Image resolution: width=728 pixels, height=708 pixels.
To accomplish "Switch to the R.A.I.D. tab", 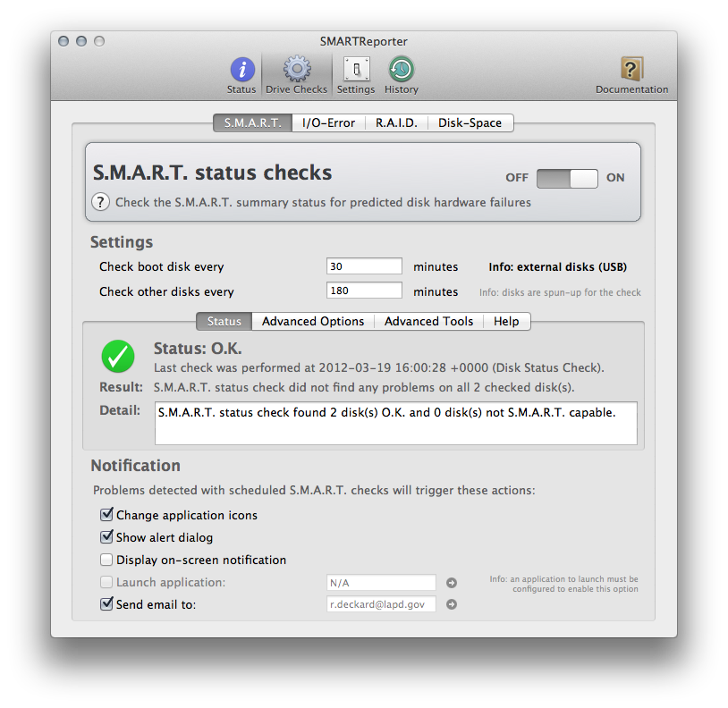I will click(x=396, y=123).
